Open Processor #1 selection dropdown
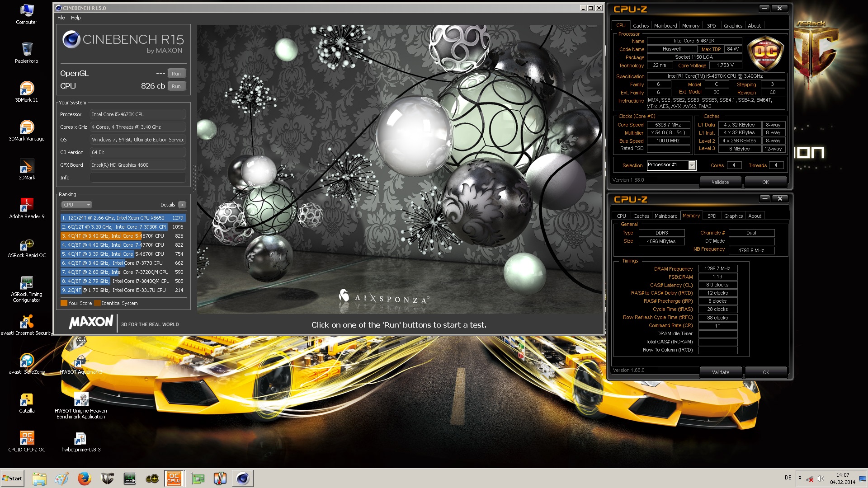The width and height of the screenshot is (868, 488). 671,165
